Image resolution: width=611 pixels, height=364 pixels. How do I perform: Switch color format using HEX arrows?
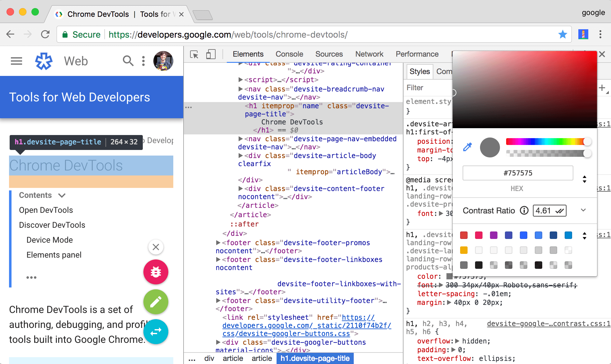(x=585, y=179)
